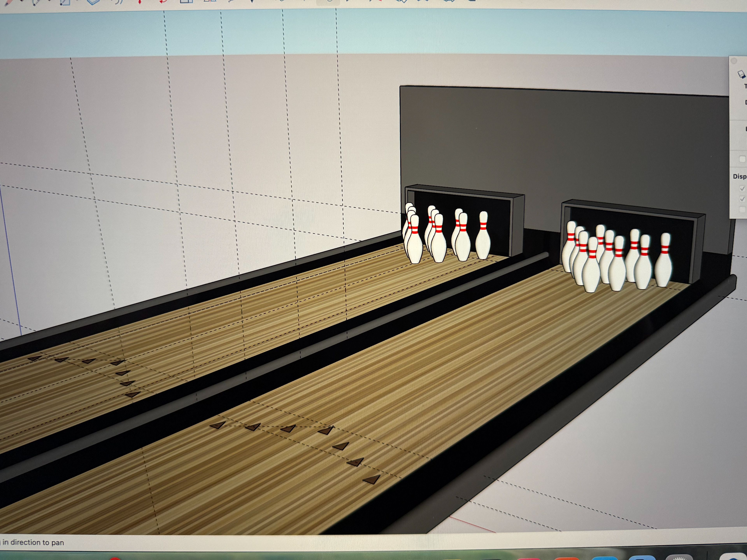
Task: Close the floating side panel
Action: click(x=734, y=61)
